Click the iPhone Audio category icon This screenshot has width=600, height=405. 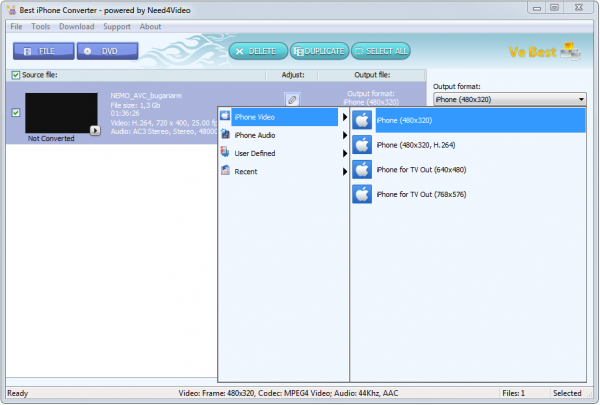(x=225, y=134)
